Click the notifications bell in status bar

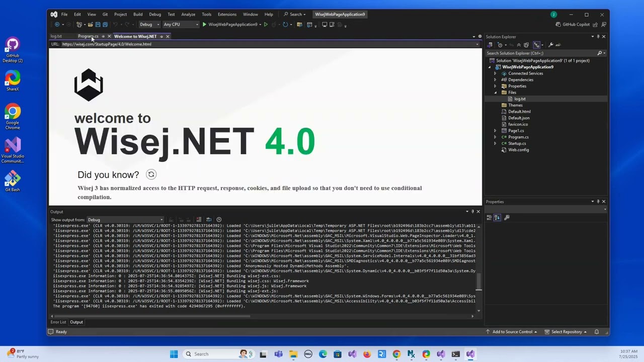(x=597, y=332)
